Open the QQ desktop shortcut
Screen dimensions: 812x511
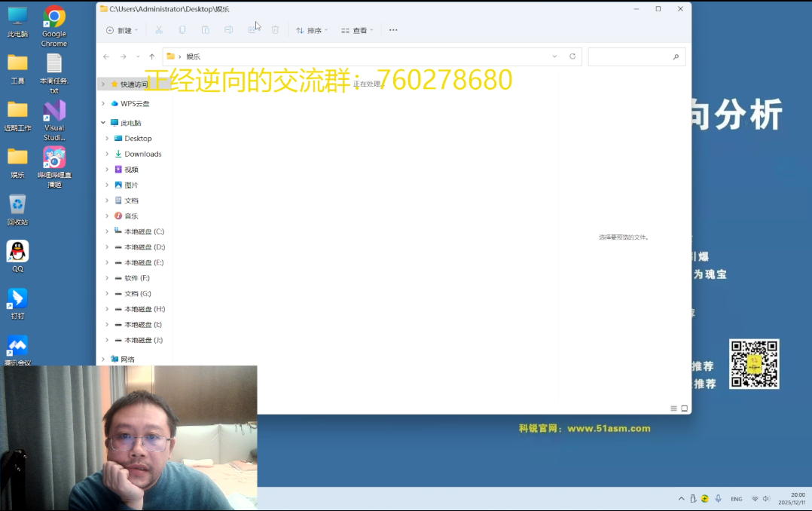[17, 255]
